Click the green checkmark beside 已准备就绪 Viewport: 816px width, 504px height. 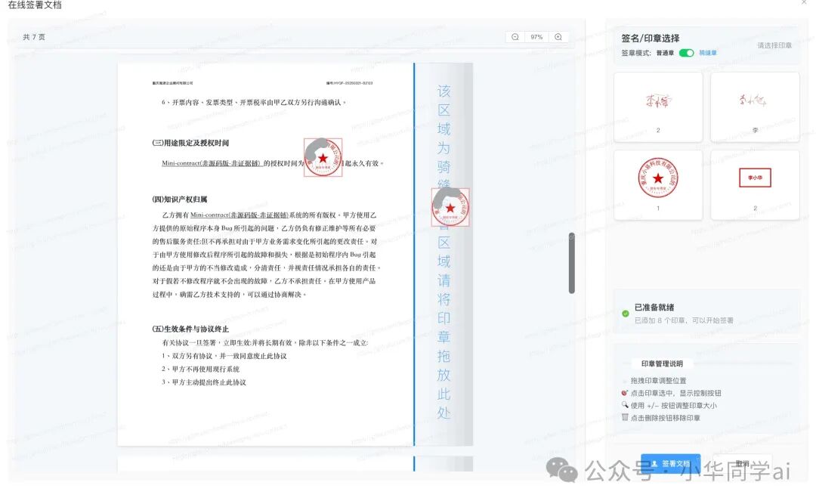coord(626,314)
